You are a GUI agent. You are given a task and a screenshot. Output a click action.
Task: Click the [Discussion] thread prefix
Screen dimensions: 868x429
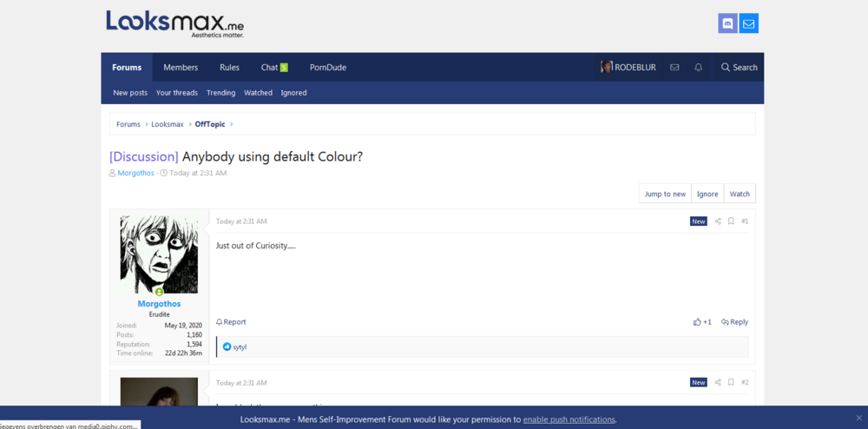tap(144, 156)
